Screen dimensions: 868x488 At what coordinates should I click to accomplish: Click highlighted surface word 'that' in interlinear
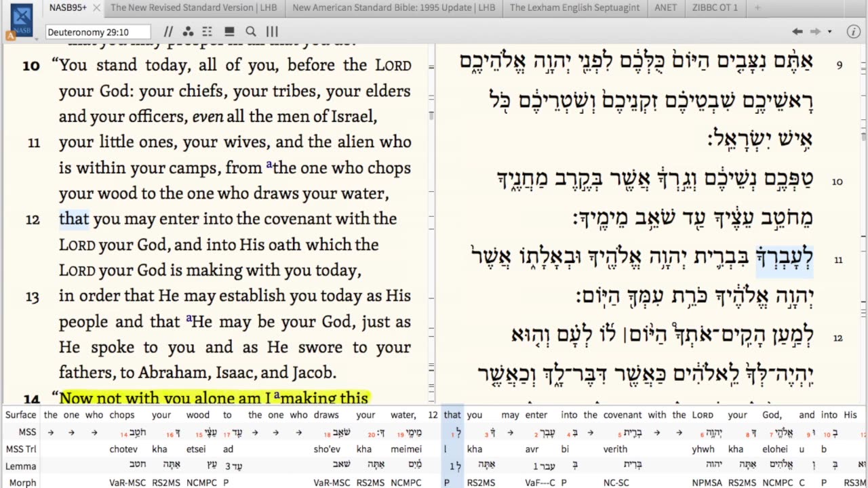coord(452,415)
